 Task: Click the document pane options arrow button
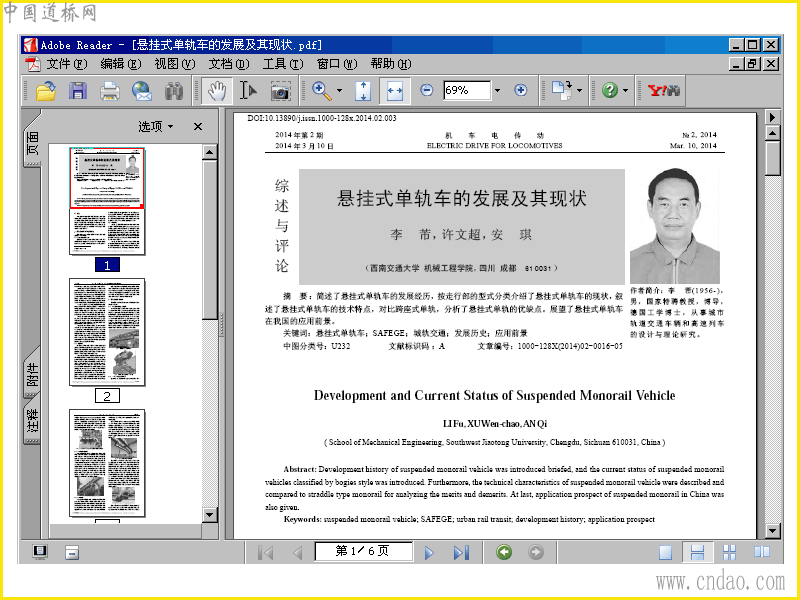(x=773, y=117)
